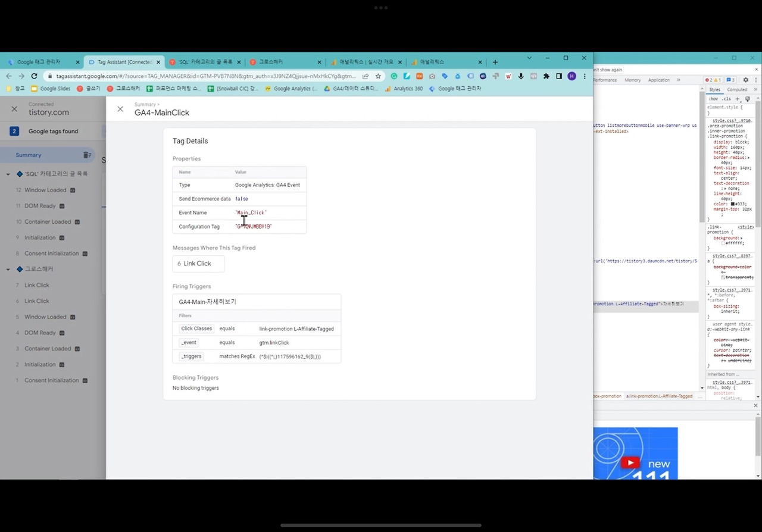Open the Analytics 360 bookmark
762x532 pixels.
[x=404, y=89]
